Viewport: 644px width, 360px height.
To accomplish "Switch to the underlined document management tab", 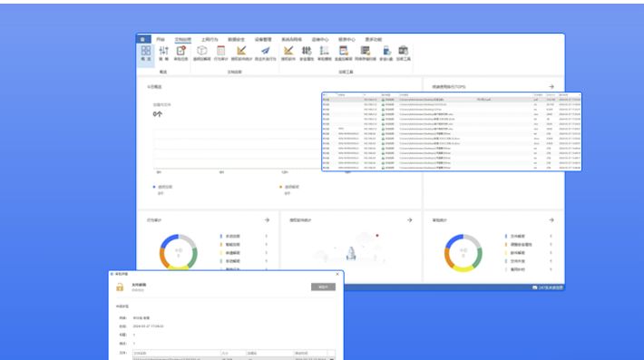I will (x=182, y=39).
